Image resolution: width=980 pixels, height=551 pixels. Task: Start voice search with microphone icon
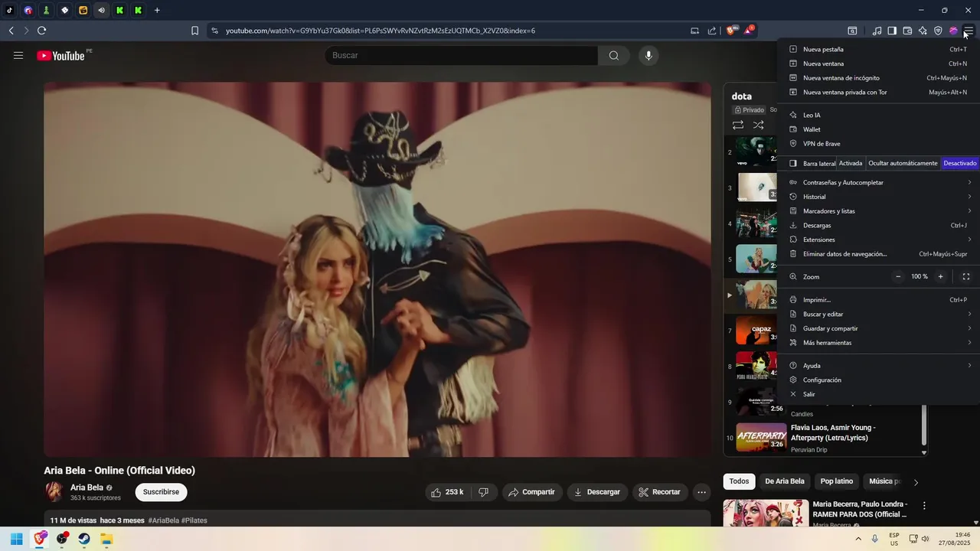click(648, 55)
